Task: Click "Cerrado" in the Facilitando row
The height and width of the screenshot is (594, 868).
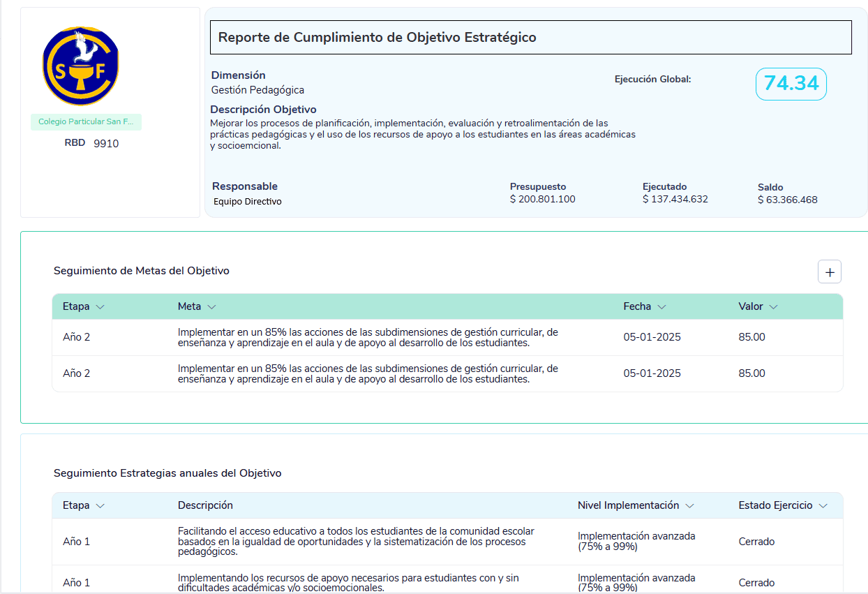Action: (x=757, y=542)
